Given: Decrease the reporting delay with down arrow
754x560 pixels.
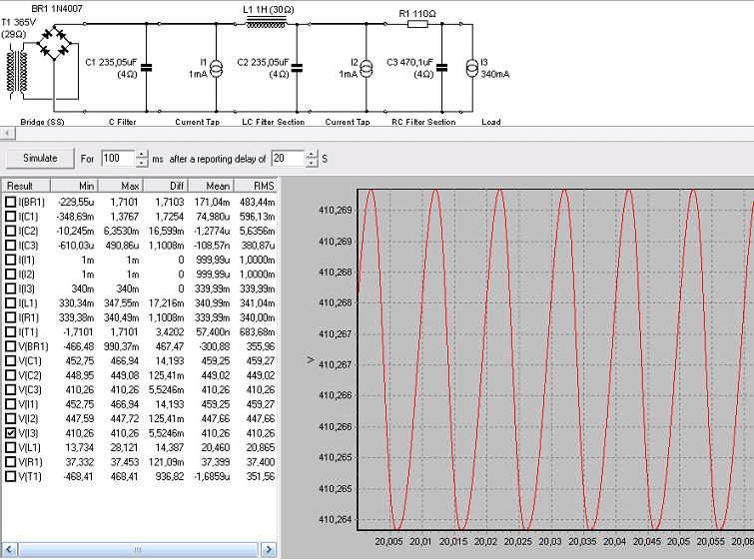Looking at the screenshot, I should 313,163.
